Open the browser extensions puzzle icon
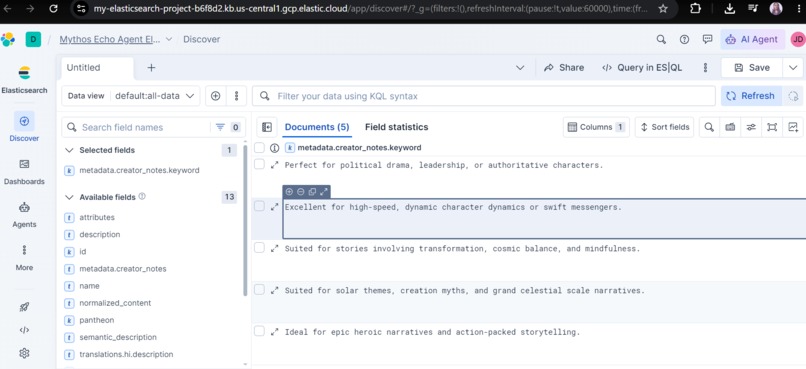Viewport: 806px width, 369px height. pyautogui.click(x=695, y=9)
